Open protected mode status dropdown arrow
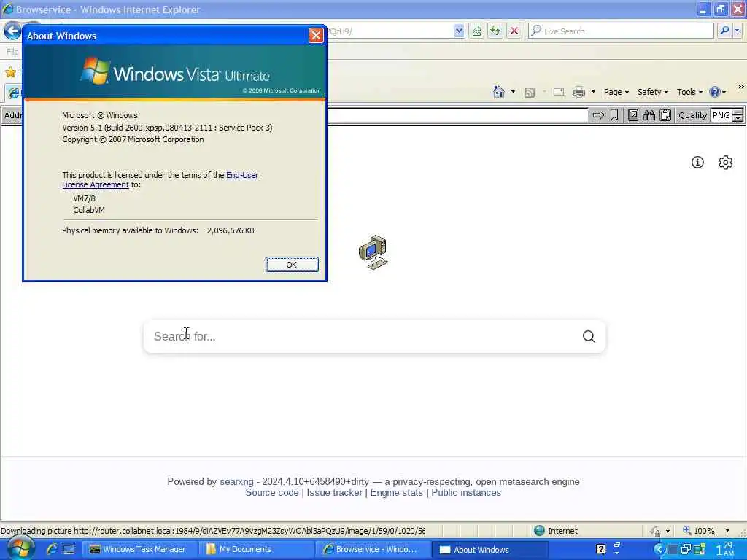The width and height of the screenshot is (747, 560). point(668,531)
